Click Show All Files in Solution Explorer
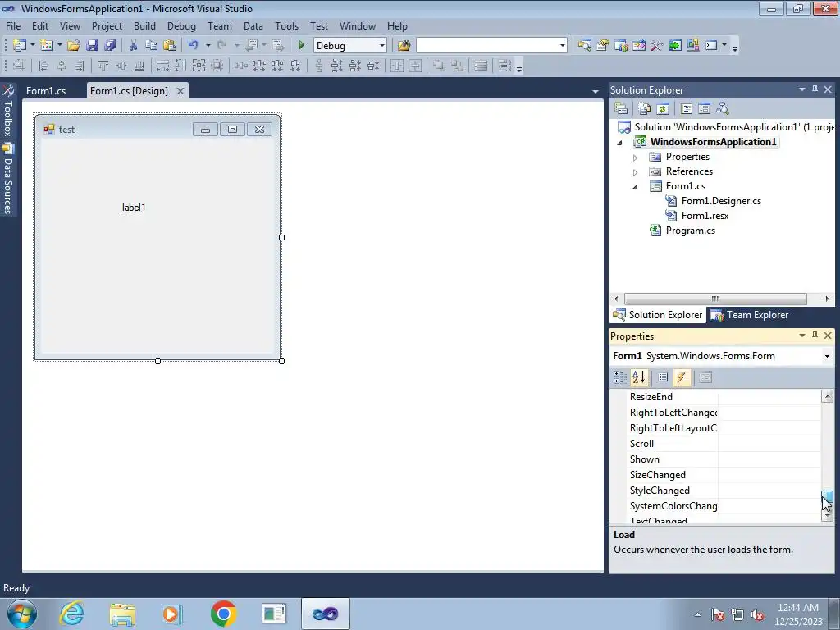 [x=645, y=109]
